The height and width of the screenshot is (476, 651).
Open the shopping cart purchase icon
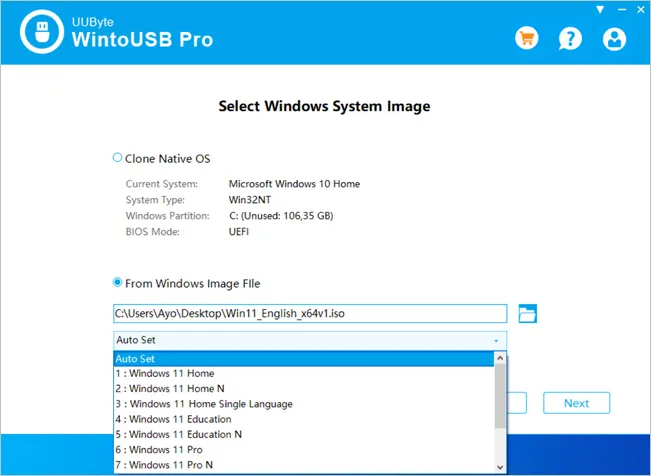(x=526, y=38)
